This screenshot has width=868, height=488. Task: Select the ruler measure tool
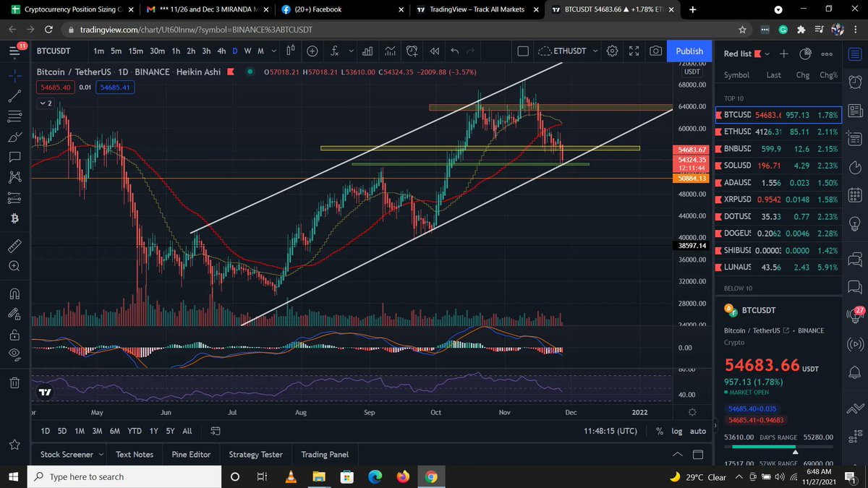point(14,245)
